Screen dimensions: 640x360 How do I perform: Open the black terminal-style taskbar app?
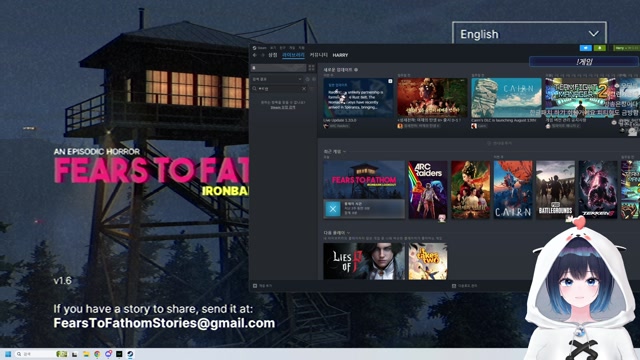pyautogui.click(x=119, y=354)
